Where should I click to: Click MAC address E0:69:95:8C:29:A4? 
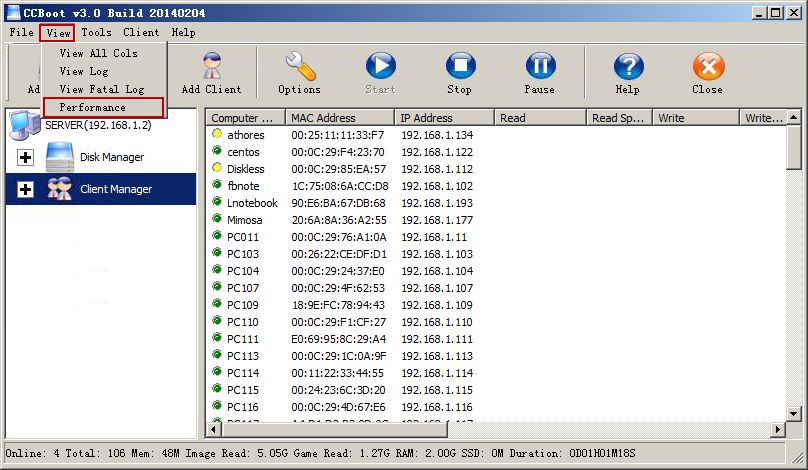pyautogui.click(x=339, y=339)
